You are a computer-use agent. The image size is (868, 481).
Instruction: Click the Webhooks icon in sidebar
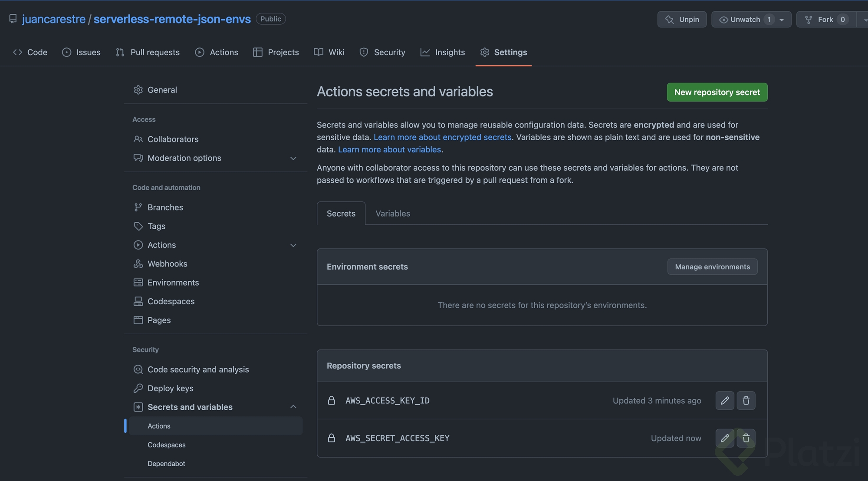point(138,264)
